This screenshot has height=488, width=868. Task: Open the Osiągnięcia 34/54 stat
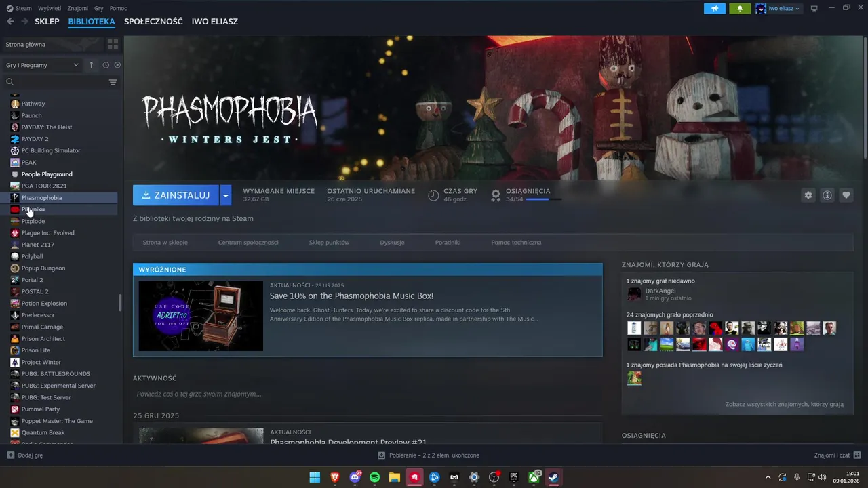tap(527, 195)
